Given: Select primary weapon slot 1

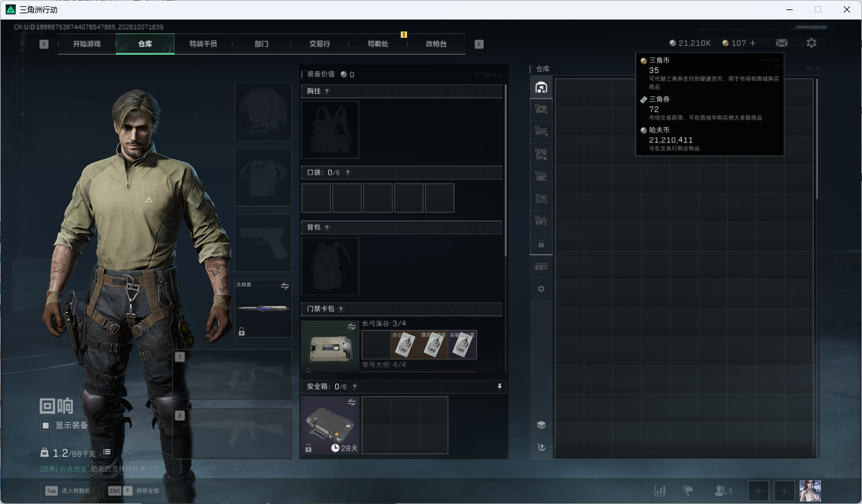Looking at the screenshot, I should [x=233, y=375].
